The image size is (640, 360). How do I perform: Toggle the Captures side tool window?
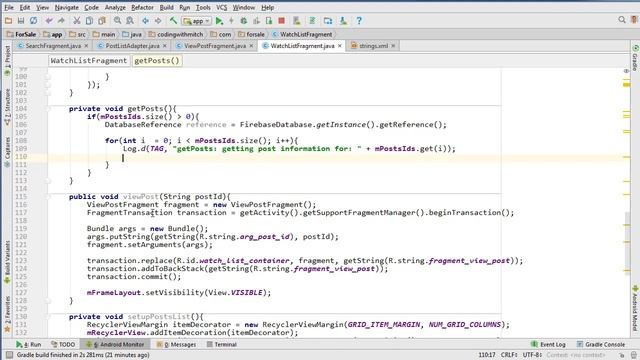7,152
